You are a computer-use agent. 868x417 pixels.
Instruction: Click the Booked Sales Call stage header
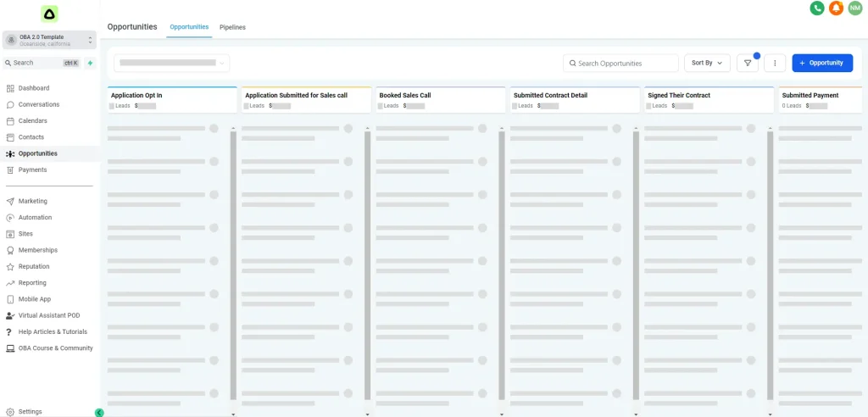click(x=441, y=100)
